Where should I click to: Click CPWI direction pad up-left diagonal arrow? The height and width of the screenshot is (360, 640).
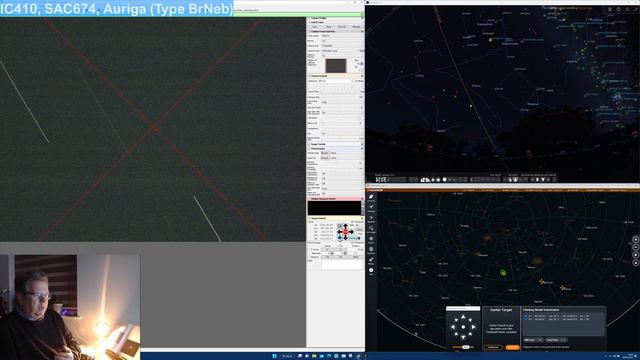point(456,320)
